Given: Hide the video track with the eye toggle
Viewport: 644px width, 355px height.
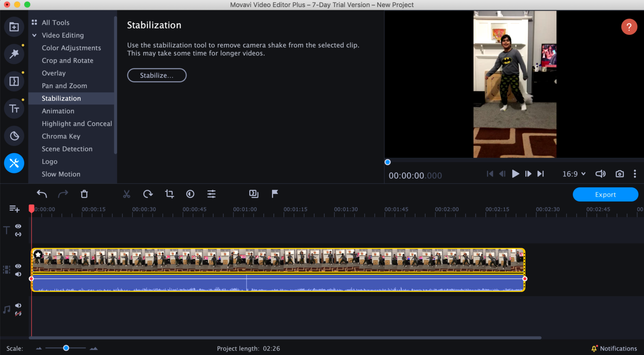Looking at the screenshot, I should click(x=18, y=266).
